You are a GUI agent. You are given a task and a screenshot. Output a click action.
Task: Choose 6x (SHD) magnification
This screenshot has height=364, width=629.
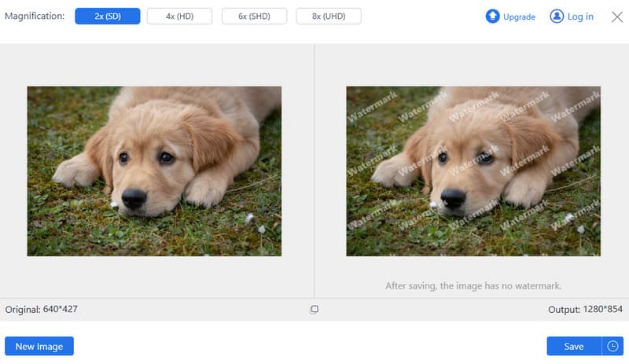(254, 17)
